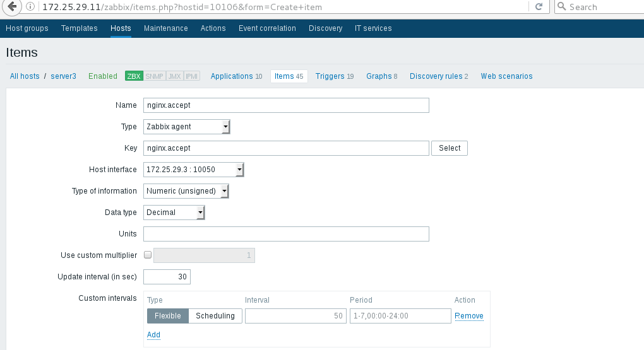Select Flexible interval type
Image resolution: width=644 pixels, height=350 pixels.
tap(167, 315)
